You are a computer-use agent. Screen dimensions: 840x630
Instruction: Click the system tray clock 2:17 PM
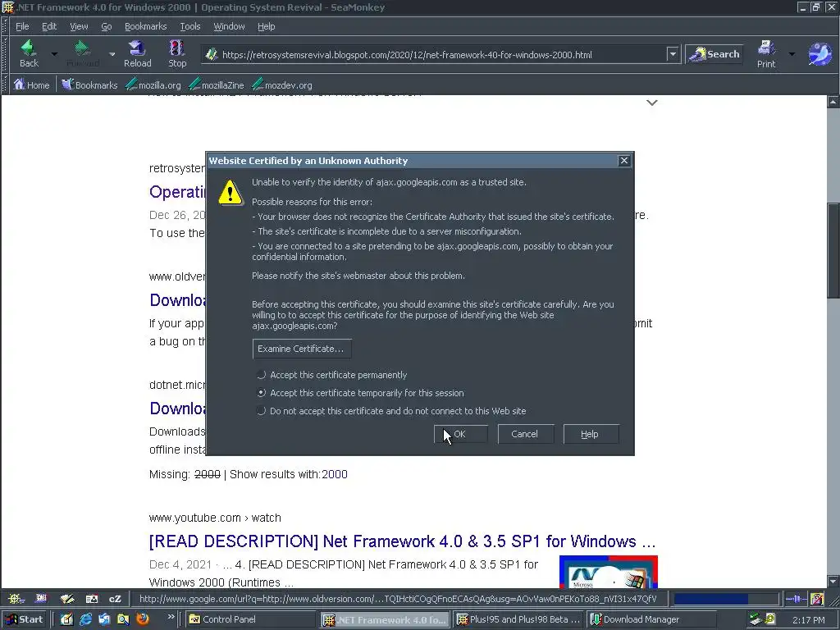(x=809, y=620)
